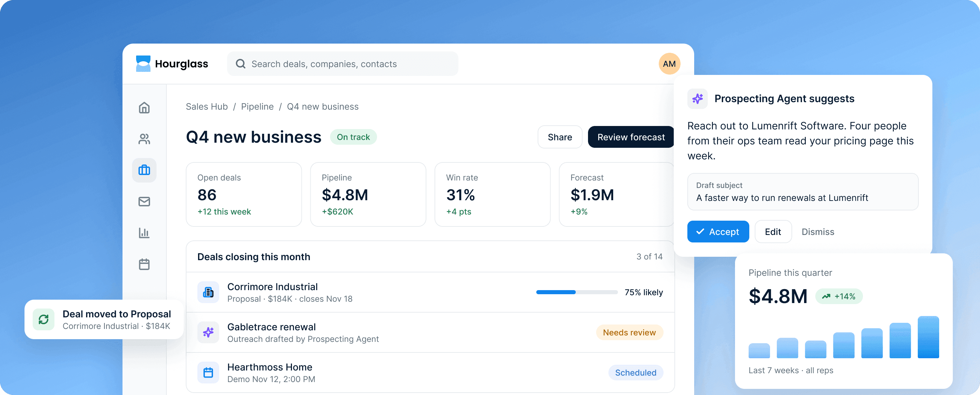Edit the suggested draft
The height and width of the screenshot is (395, 980).
pos(773,232)
